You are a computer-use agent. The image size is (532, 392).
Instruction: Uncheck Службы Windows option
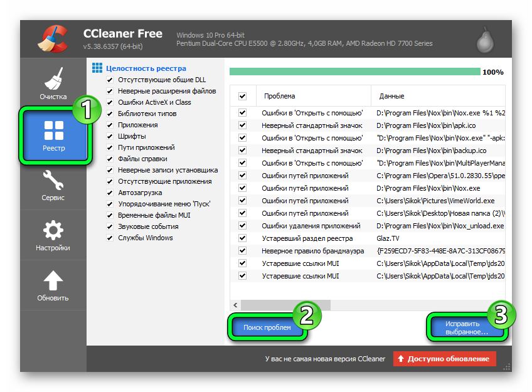point(110,238)
